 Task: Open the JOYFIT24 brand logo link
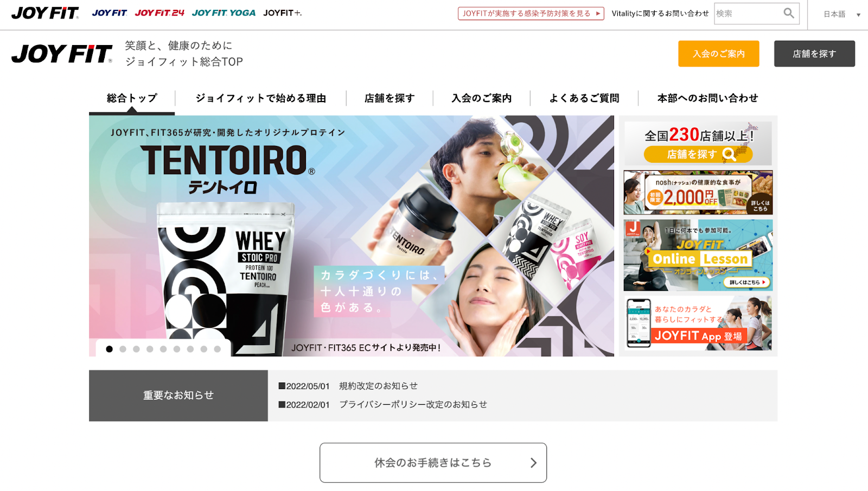tap(159, 12)
